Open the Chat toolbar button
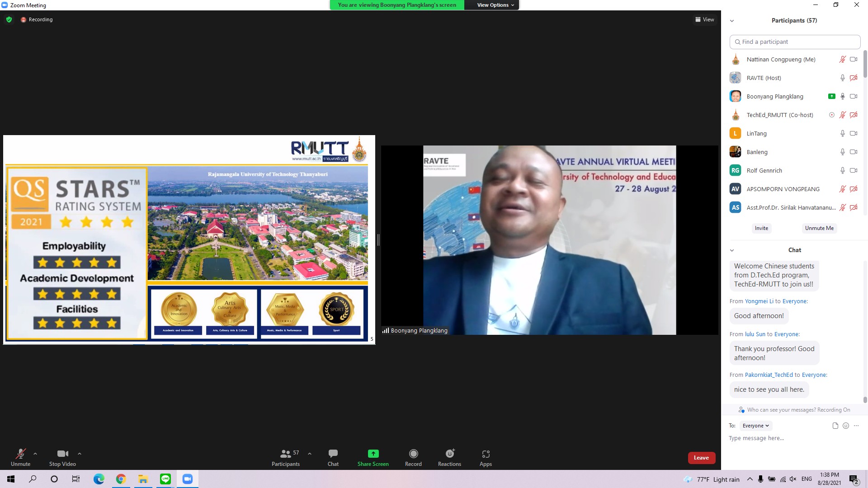Viewport: 868px width, 488px height. (333, 457)
